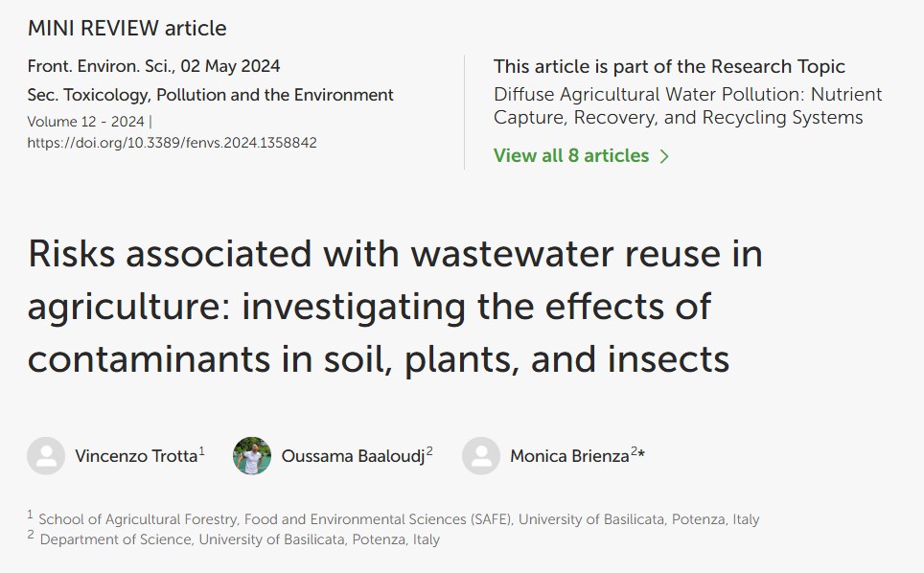Click the asterisk after Monica Brienza's name
Viewport: 924px width, 573px height.
[x=642, y=454]
